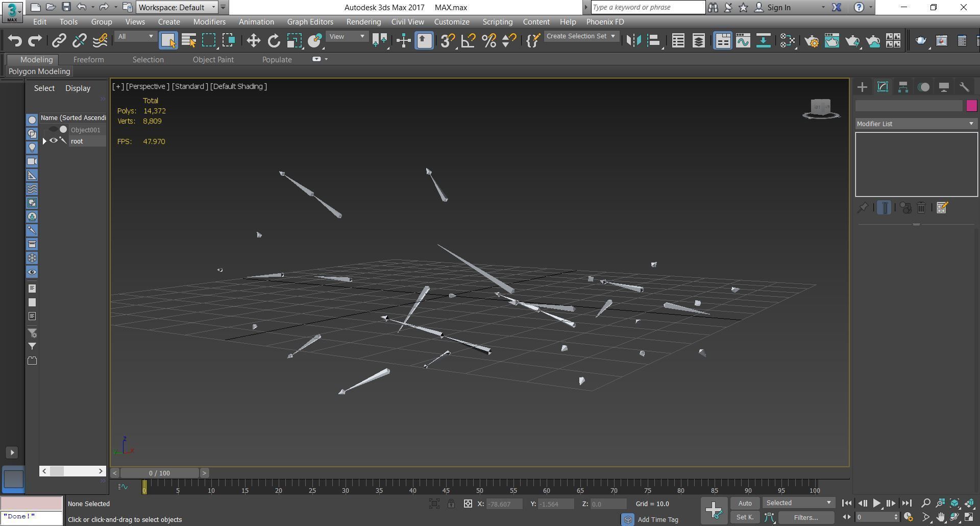Switch to the Freeform ribbon tab
Viewport: 980px width, 526px height.
point(88,60)
